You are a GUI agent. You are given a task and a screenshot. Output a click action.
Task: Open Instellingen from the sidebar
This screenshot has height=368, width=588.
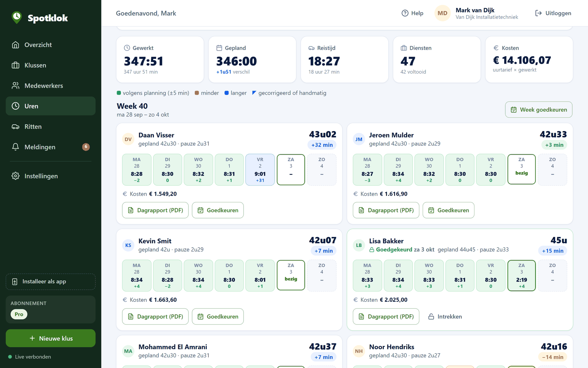click(x=51, y=176)
